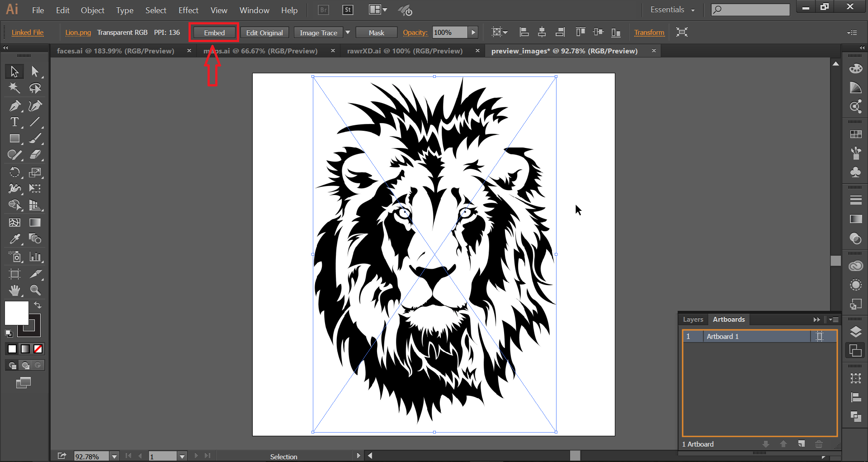
Task: Select the Paintbrush tool
Action: [x=35, y=138]
